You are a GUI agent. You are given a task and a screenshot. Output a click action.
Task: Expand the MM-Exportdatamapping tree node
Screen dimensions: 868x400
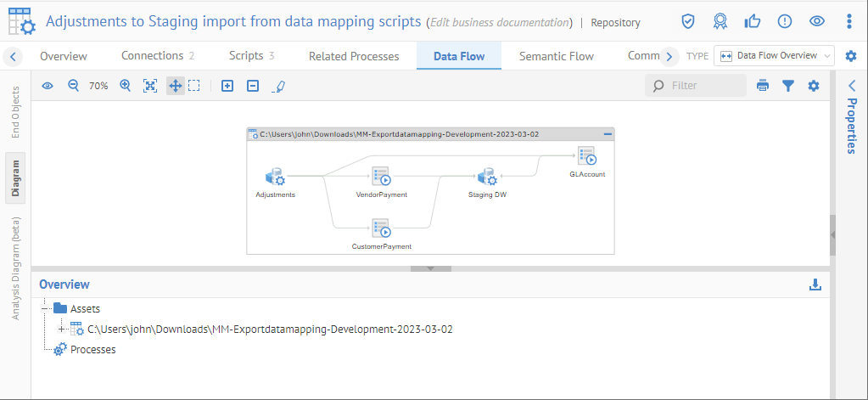[x=61, y=329]
